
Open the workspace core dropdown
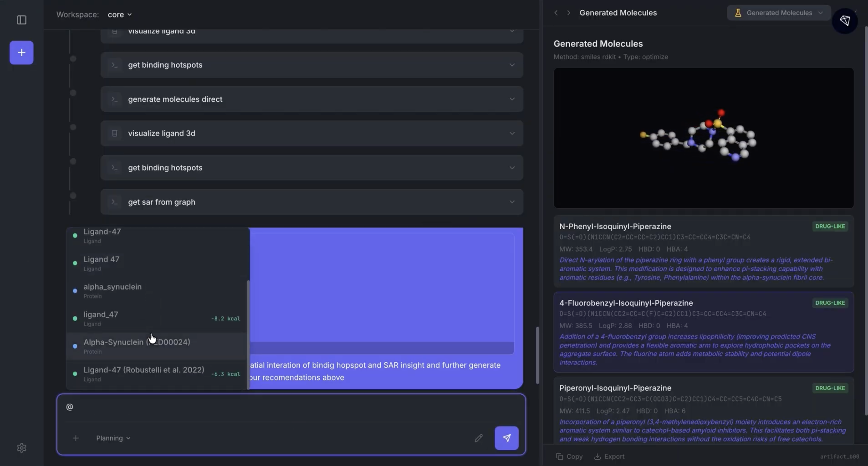(x=119, y=14)
